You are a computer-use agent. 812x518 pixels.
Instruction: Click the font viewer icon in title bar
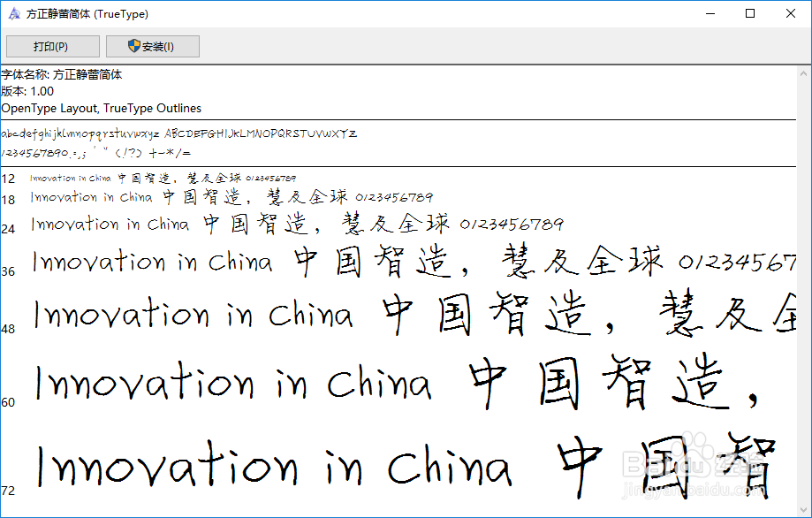pyautogui.click(x=14, y=14)
